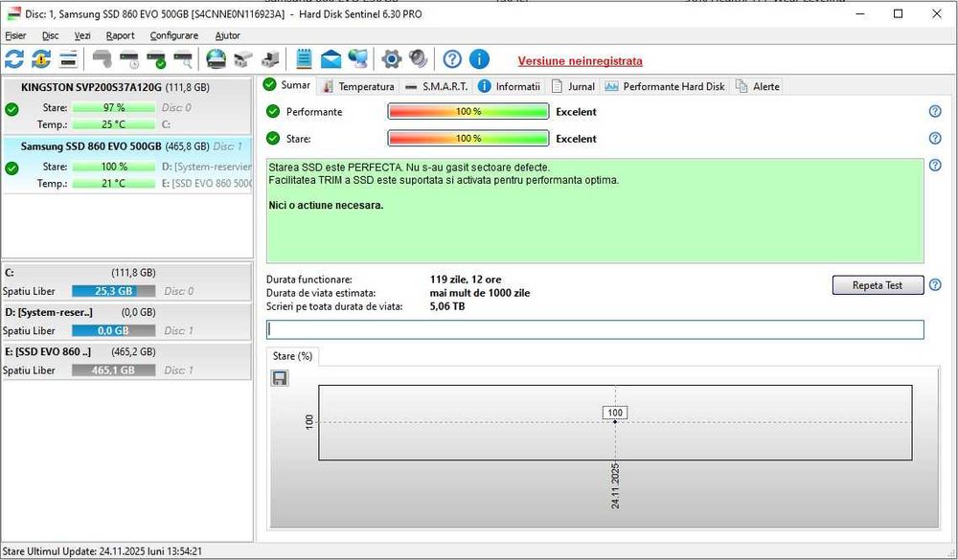
Task: Switch to the Temperatura tab
Action: tap(358, 87)
